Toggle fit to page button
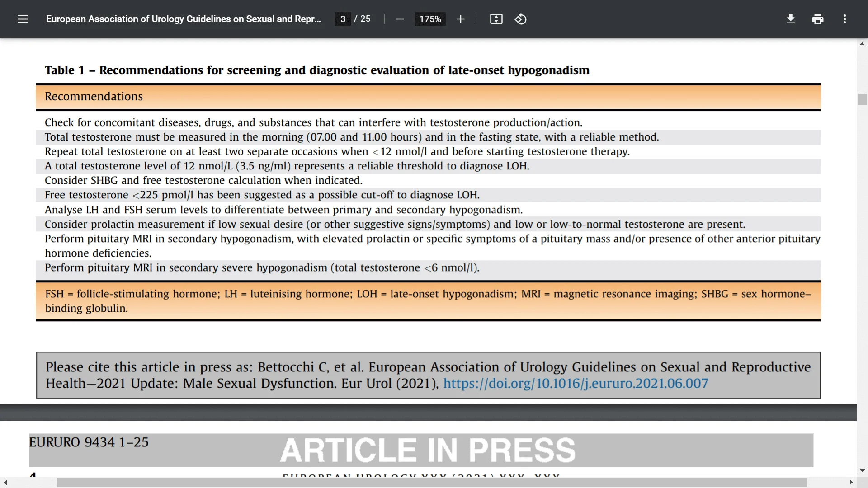The image size is (868, 488). pyautogui.click(x=496, y=19)
